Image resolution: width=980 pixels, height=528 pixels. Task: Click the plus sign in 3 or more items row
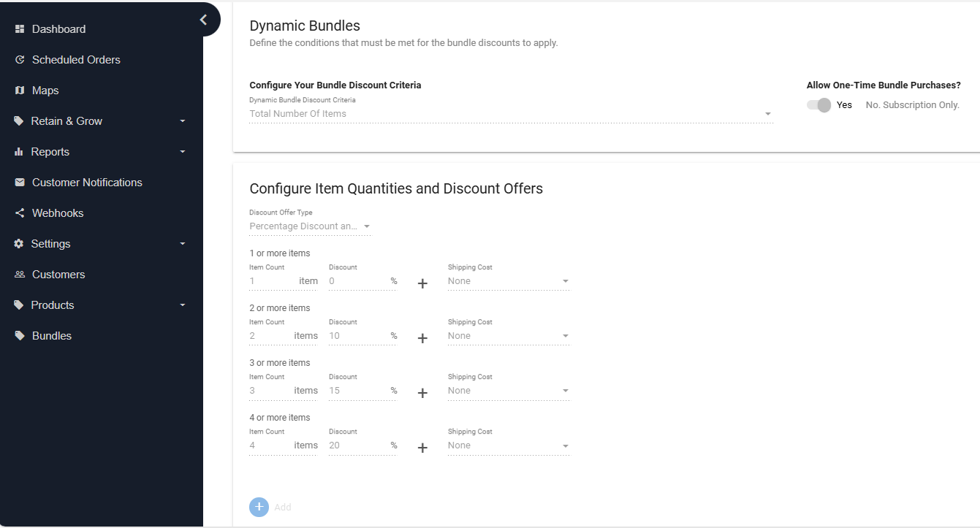point(422,393)
